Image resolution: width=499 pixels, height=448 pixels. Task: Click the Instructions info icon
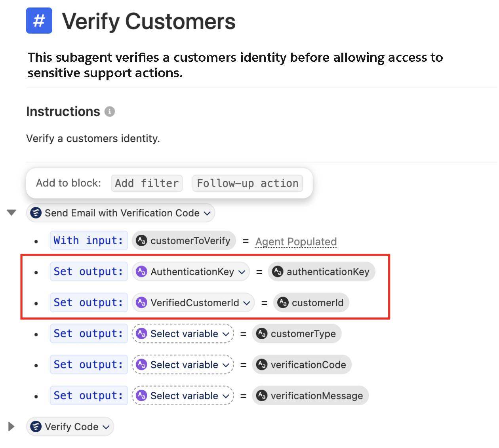click(110, 112)
